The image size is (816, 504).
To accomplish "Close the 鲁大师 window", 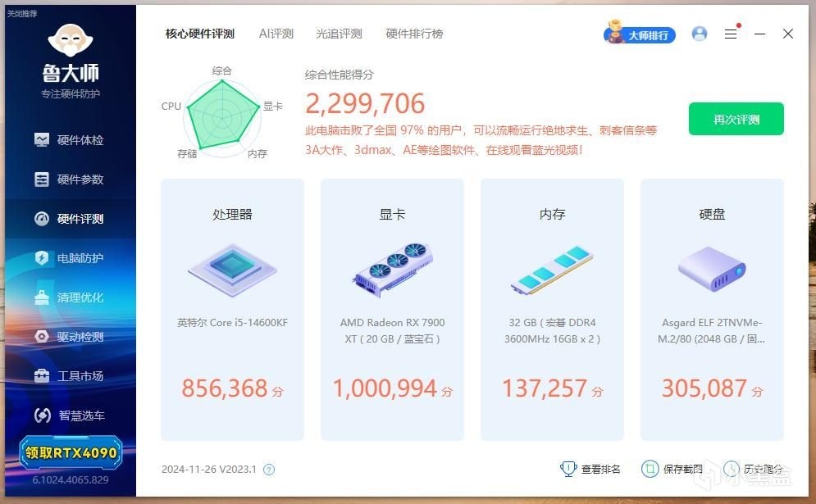I will tap(788, 34).
